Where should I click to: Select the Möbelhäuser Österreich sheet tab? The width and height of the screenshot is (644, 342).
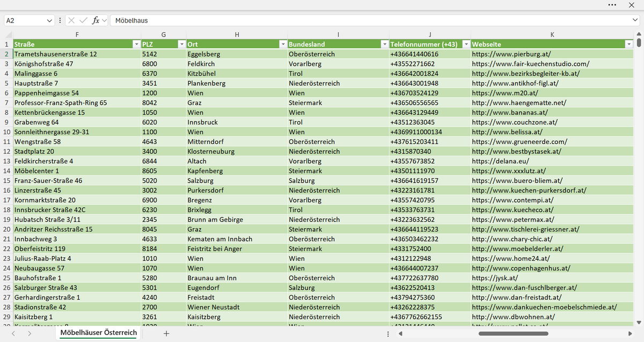[98, 333]
